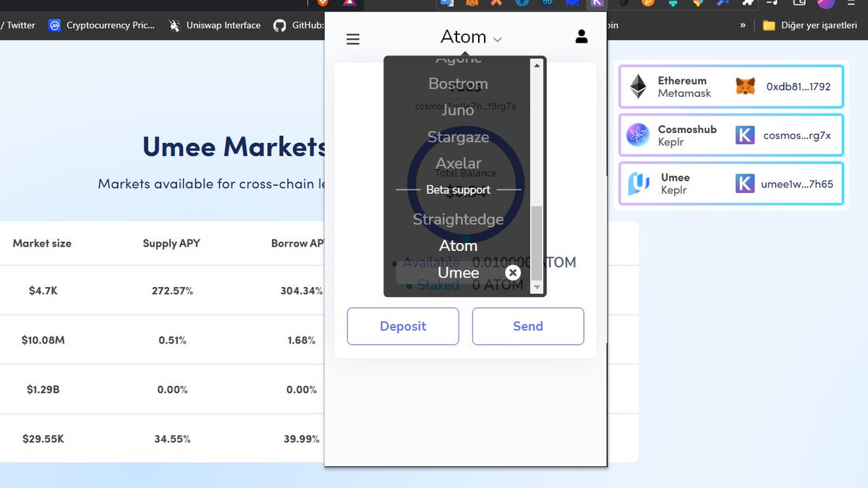Click the Umee Markets heading
868x488 pixels.
(x=234, y=147)
